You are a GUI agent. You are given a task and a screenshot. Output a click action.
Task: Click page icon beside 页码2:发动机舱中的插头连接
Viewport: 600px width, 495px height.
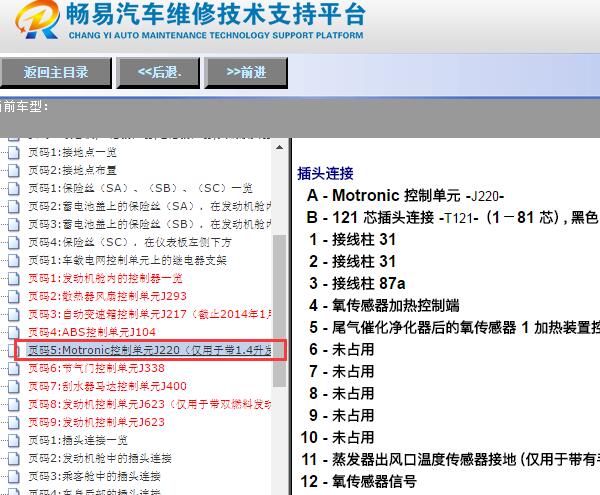click(14, 458)
